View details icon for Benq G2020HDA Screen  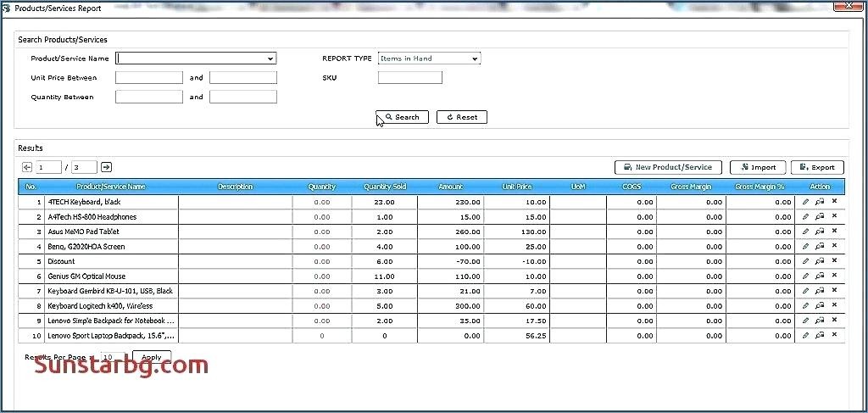pos(820,247)
